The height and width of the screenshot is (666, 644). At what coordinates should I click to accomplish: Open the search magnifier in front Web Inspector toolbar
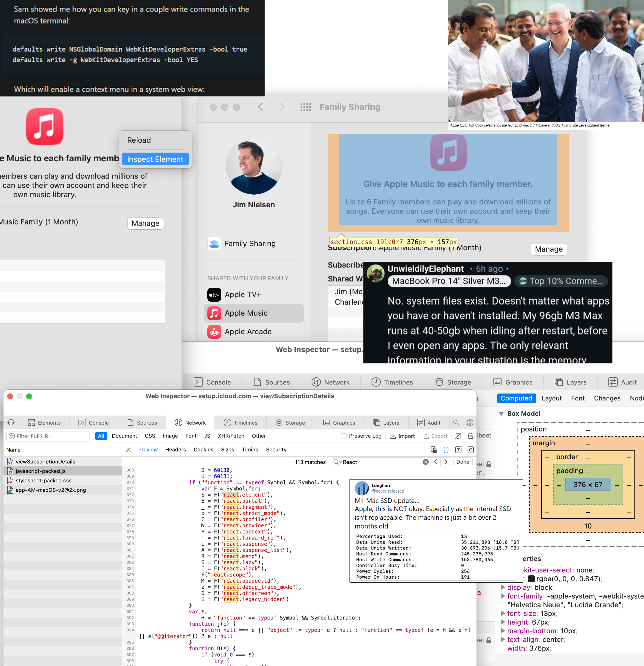click(x=456, y=422)
